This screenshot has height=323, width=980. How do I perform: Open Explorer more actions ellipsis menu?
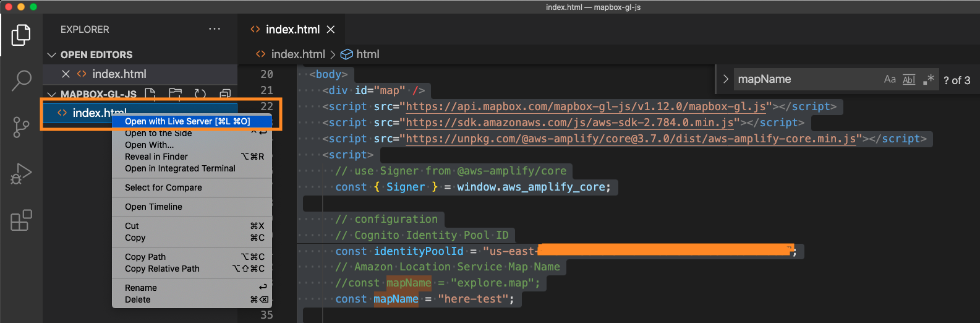pyautogui.click(x=215, y=29)
